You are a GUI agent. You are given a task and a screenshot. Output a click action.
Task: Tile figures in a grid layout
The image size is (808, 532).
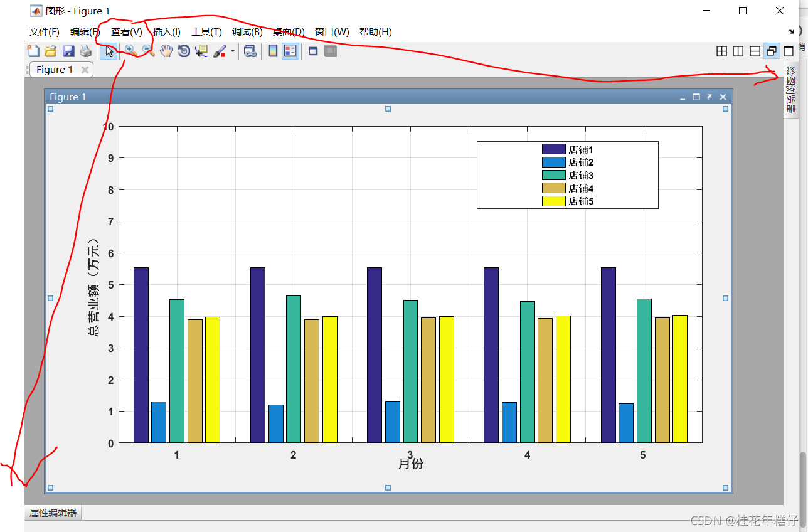[x=722, y=51]
